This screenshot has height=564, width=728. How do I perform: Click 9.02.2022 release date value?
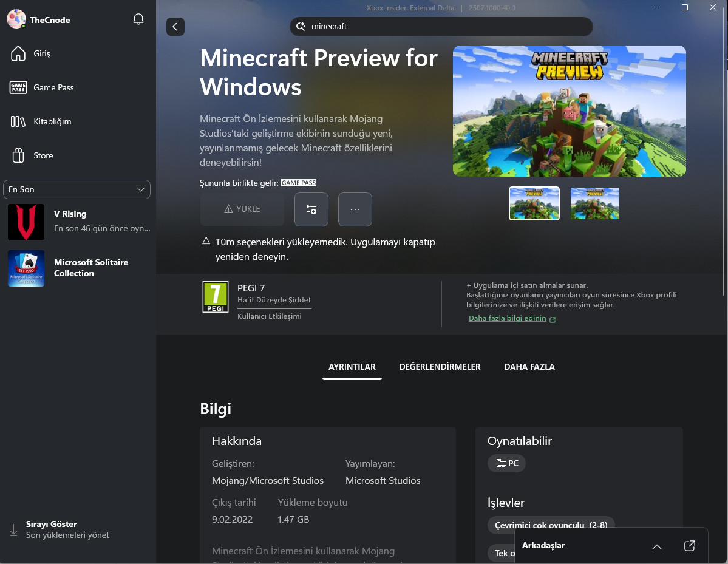[x=232, y=520]
